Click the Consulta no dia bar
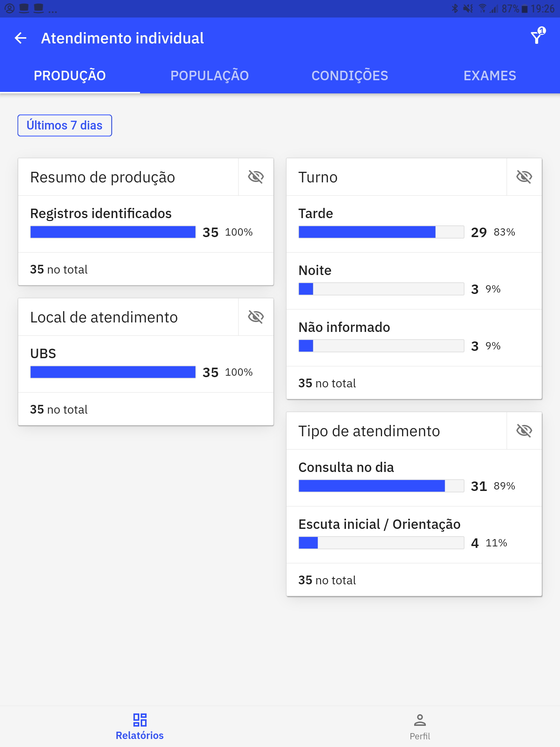The image size is (560, 747). [381, 486]
